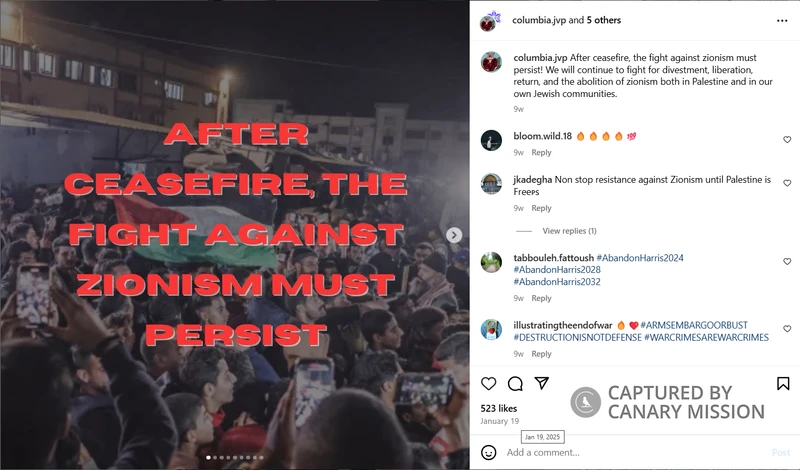
Task: Open the three-dot more options menu
Action: 782,20
